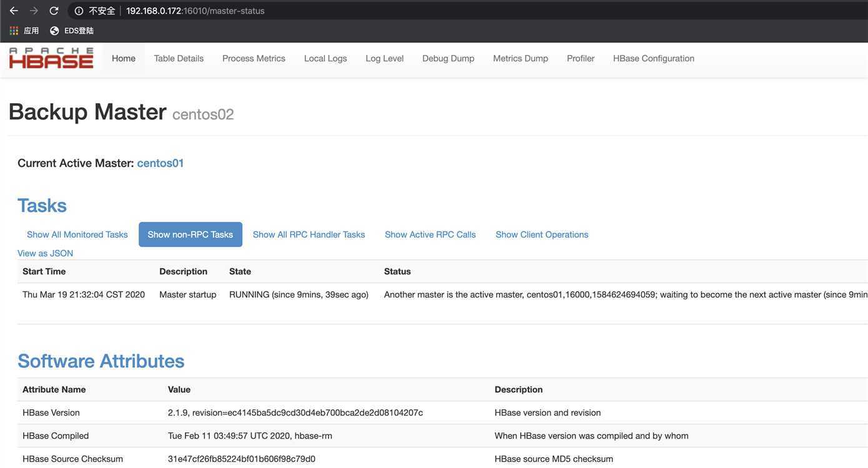Open Debug Dump page
The width and height of the screenshot is (868, 468).
click(448, 58)
